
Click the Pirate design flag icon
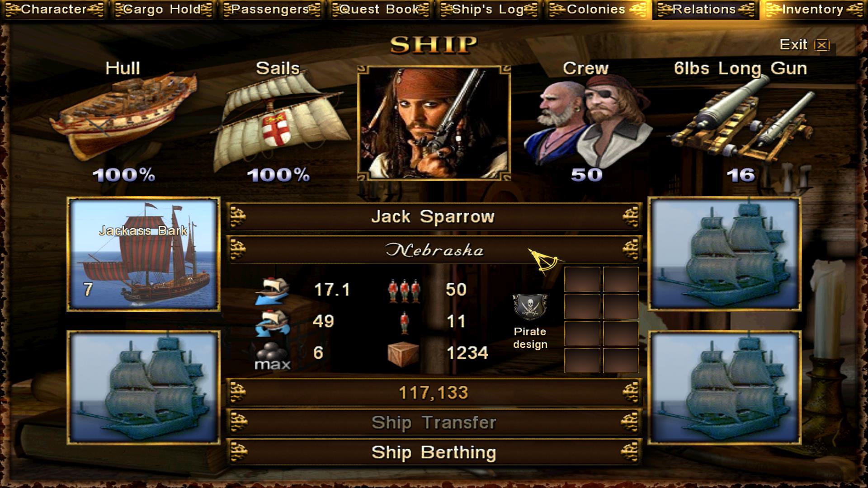point(530,307)
